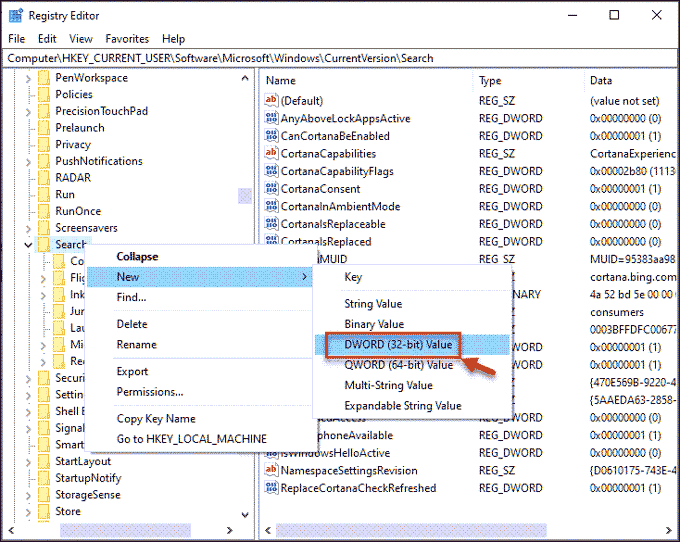The width and height of the screenshot is (680, 542).
Task: Choose Export in the context menu
Action: click(x=199, y=371)
